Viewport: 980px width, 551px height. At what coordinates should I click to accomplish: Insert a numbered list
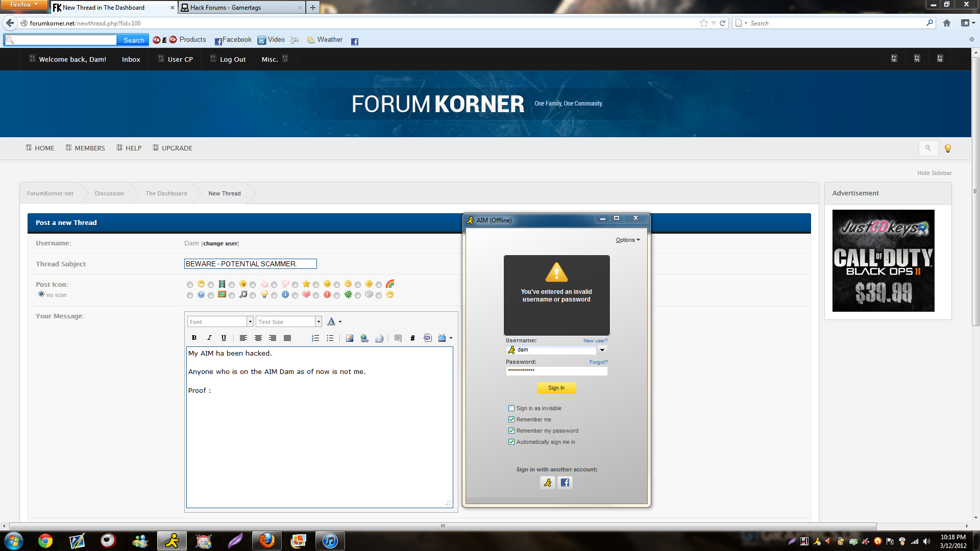tap(315, 338)
